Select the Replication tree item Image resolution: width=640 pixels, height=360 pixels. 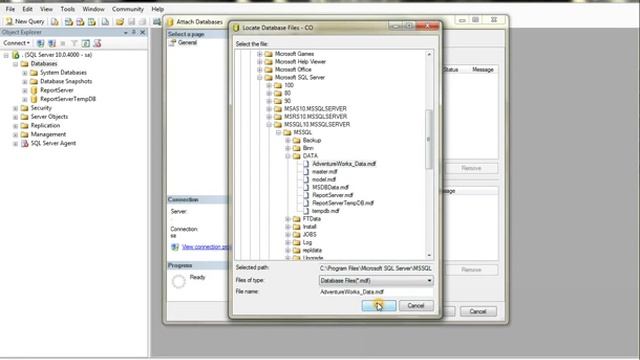(x=45, y=126)
